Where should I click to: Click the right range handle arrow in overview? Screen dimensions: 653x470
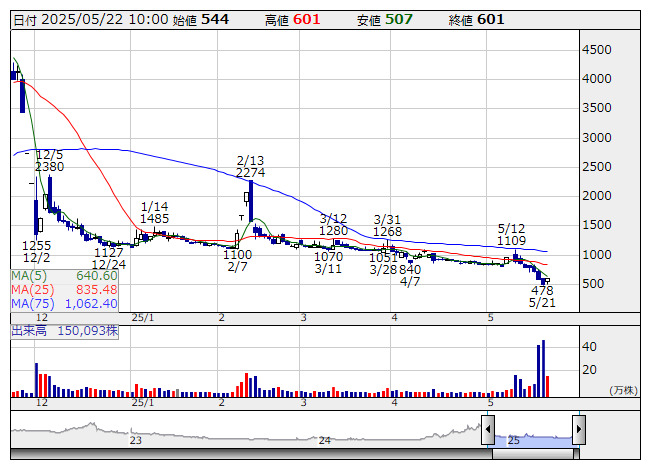(x=578, y=430)
